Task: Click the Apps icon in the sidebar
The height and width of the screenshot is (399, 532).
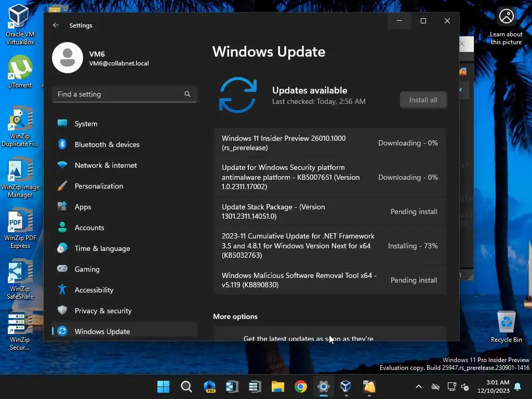Action: (x=62, y=206)
